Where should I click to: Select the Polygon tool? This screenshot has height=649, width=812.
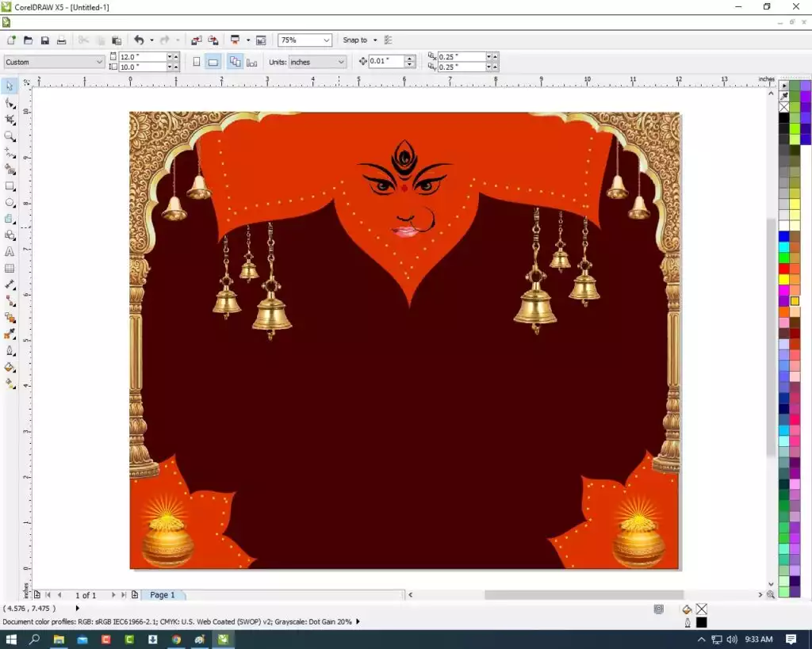click(10, 219)
